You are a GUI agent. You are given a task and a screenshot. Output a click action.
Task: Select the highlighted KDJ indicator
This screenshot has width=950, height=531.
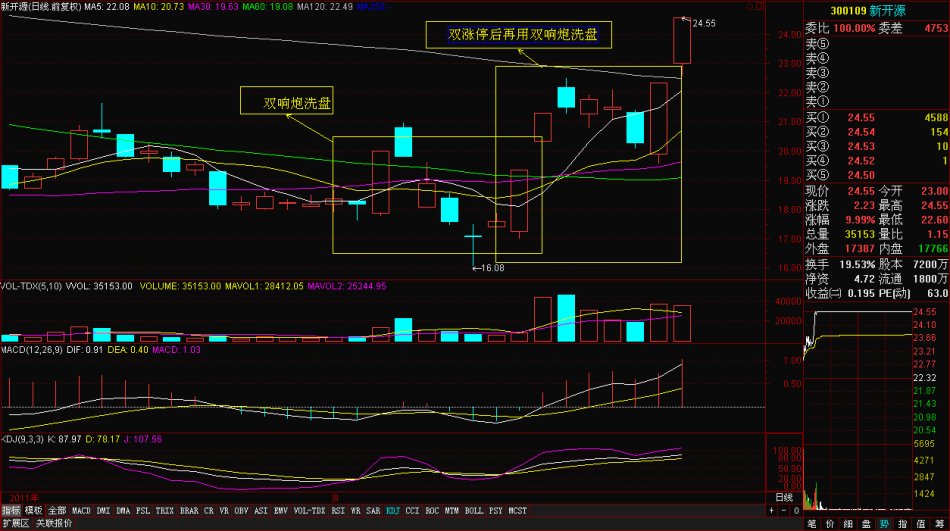pyautogui.click(x=393, y=511)
